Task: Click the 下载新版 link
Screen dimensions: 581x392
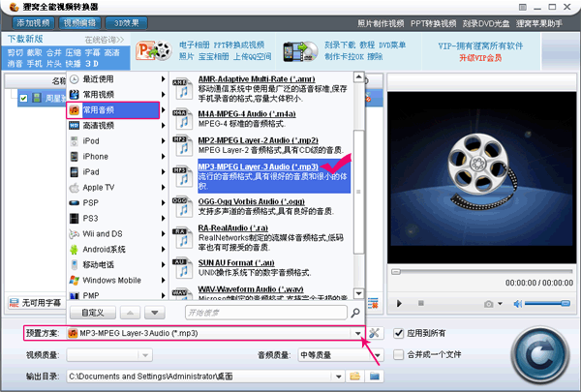Action: (x=25, y=39)
